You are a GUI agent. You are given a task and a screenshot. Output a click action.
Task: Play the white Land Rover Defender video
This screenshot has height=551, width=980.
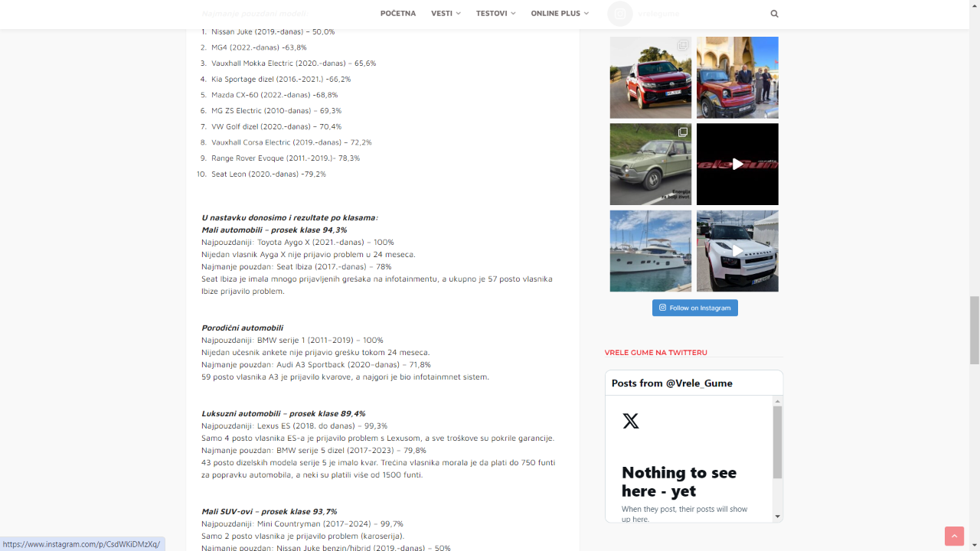point(737,251)
